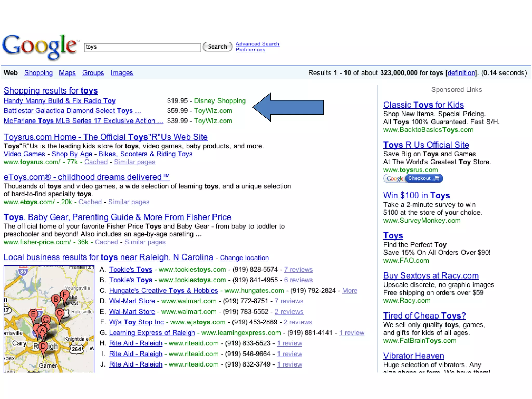Click map marker F on map

pos(65,295)
